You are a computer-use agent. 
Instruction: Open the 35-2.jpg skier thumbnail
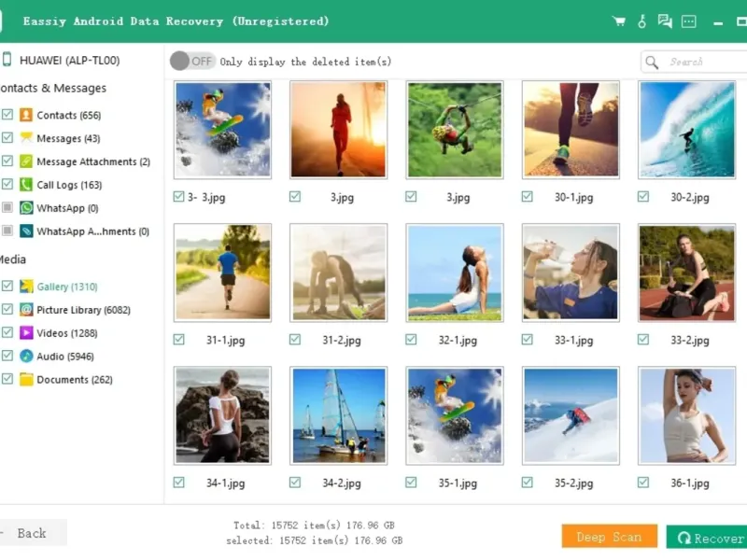[x=571, y=415]
